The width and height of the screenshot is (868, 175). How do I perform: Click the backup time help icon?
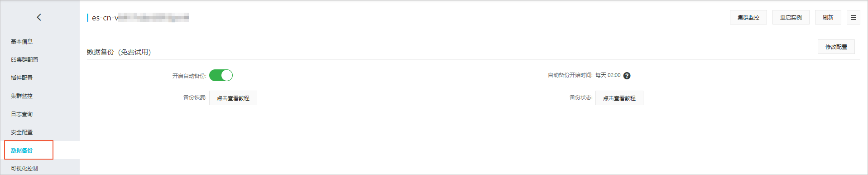click(x=627, y=76)
